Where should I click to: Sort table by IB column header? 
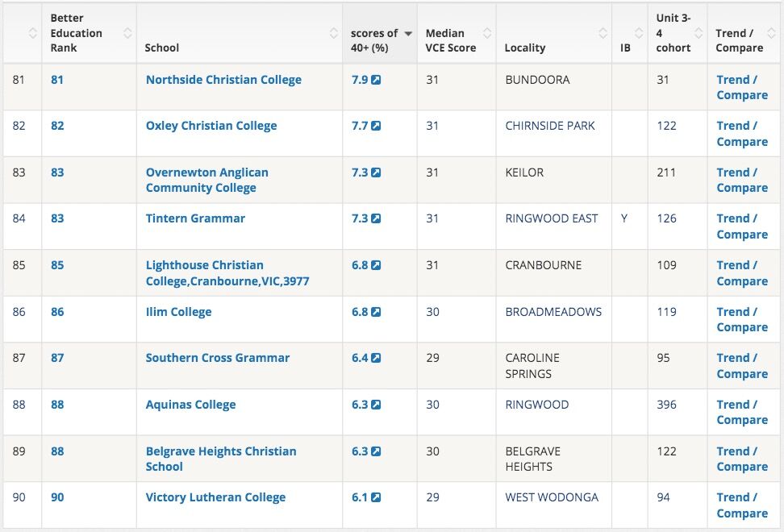[625, 48]
